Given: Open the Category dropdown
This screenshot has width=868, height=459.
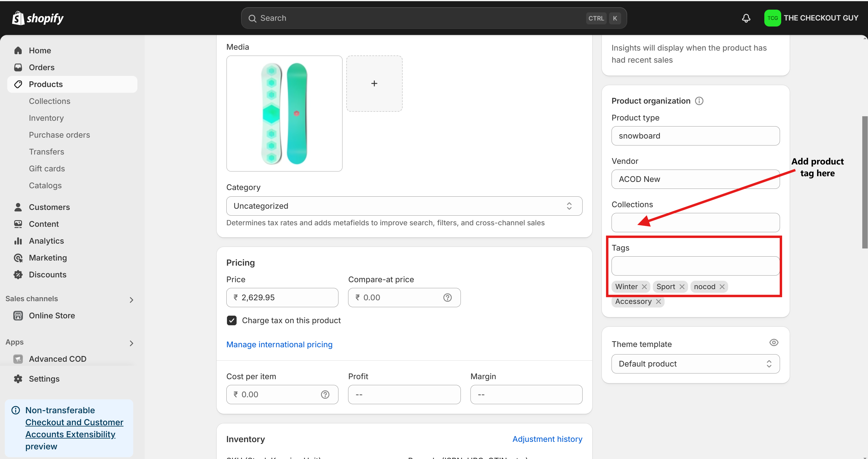Looking at the screenshot, I should tap(404, 206).
